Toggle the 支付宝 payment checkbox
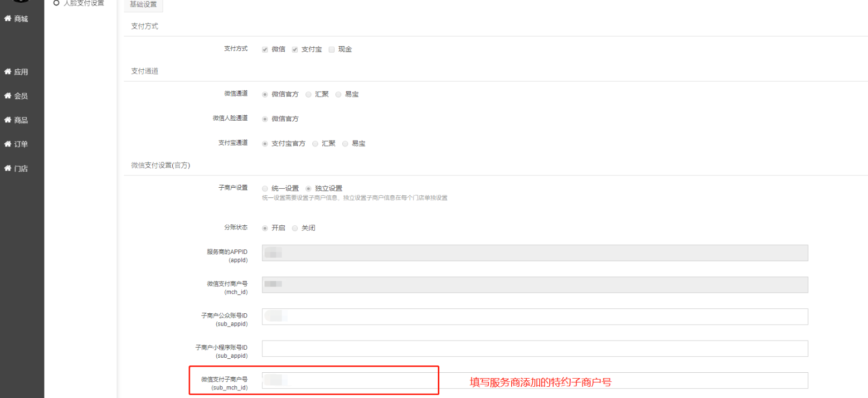Viewport: 868px width, 398px height. [x=295, y=49]
